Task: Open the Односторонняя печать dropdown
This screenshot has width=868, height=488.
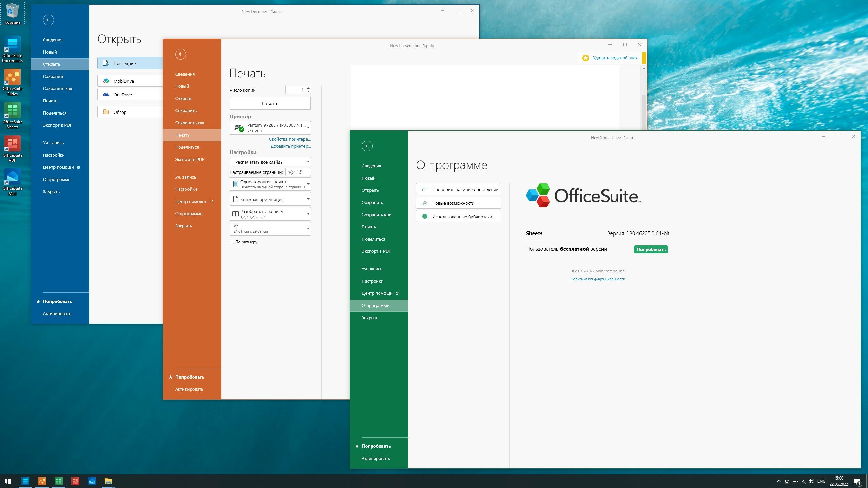Action: point(270,184)
